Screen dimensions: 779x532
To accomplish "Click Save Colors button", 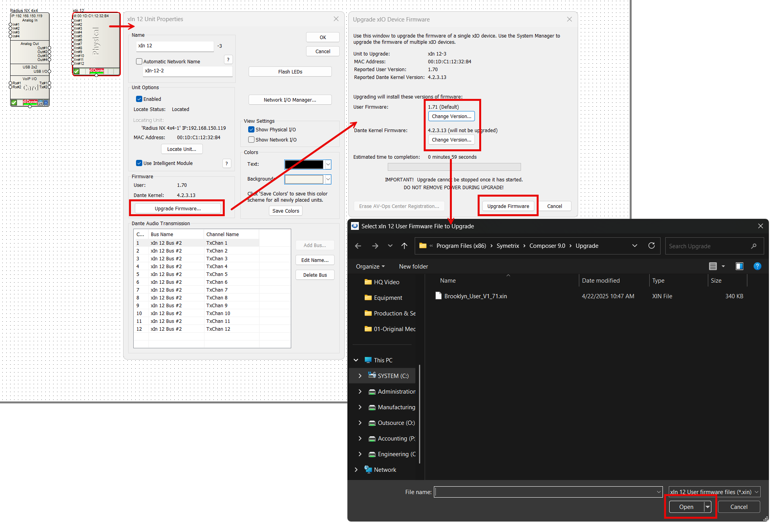I will (x=286, y=211).
